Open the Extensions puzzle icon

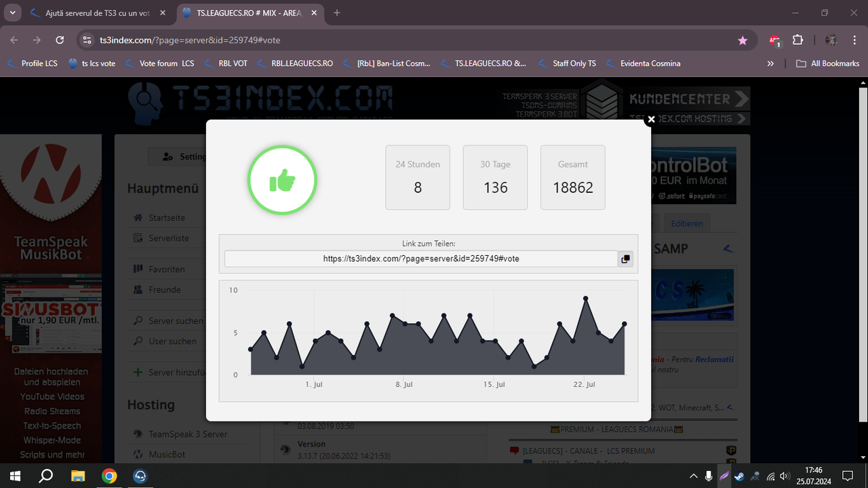798,40
